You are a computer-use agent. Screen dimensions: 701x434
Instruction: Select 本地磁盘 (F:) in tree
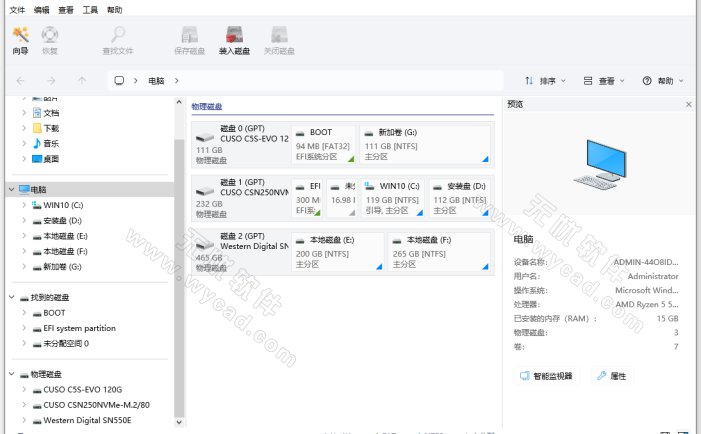(60, 251)
